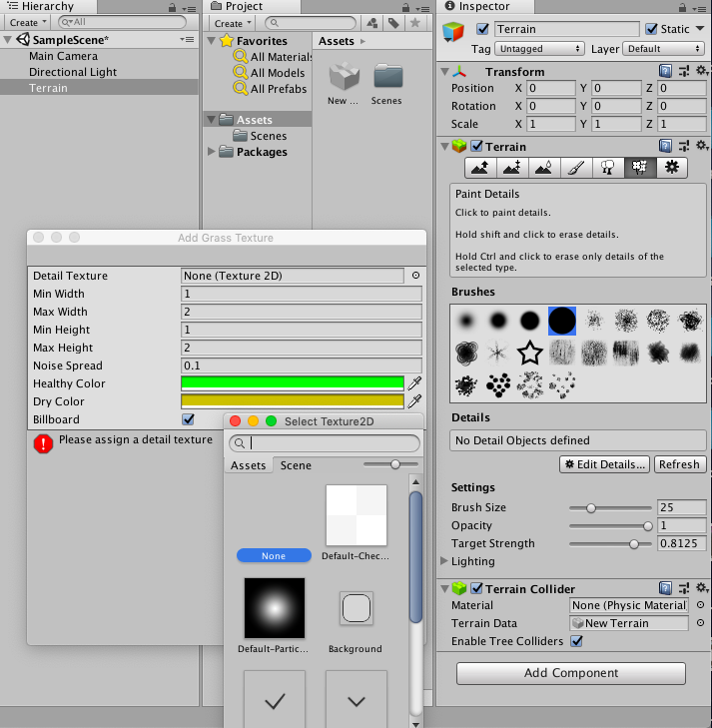Uncheck the Billboard checkbox

coord(188,419)
